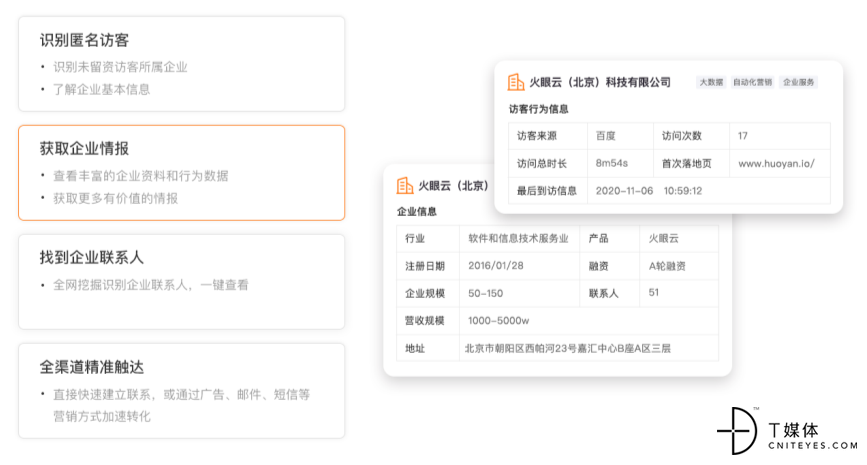Click the 企业信息 section heading

coord(416,212)
